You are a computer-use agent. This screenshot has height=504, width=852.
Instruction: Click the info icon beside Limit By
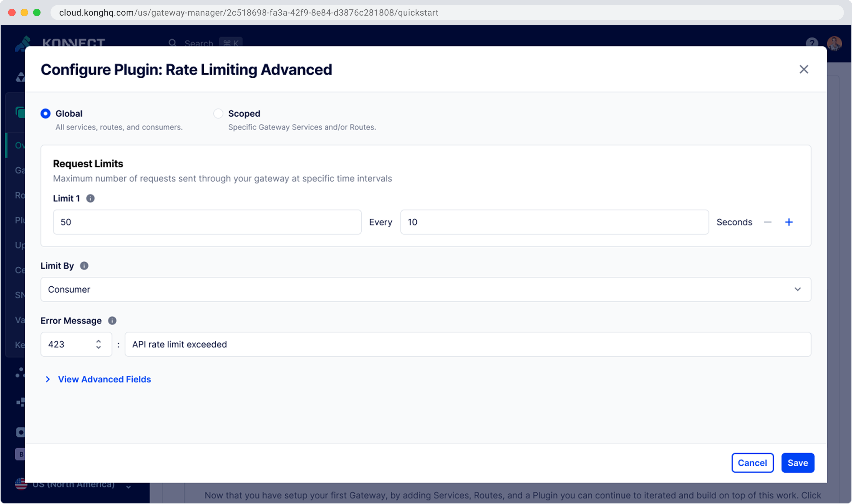click(84, 266)
